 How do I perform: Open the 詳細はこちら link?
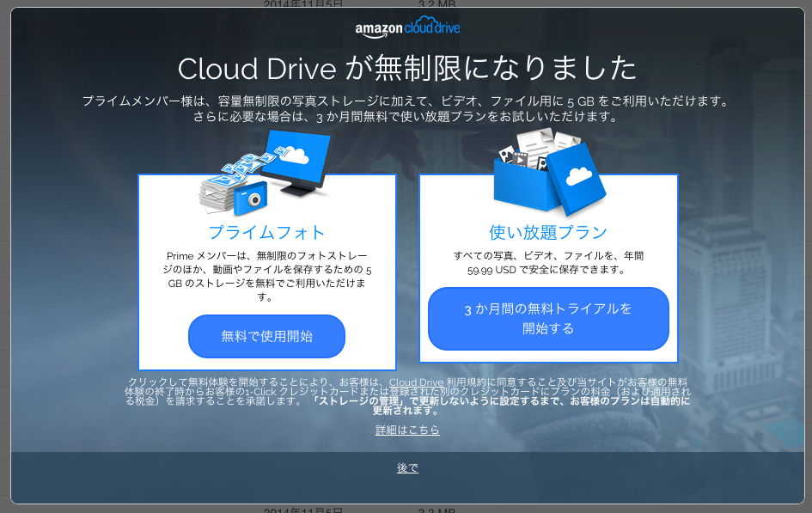407,430
